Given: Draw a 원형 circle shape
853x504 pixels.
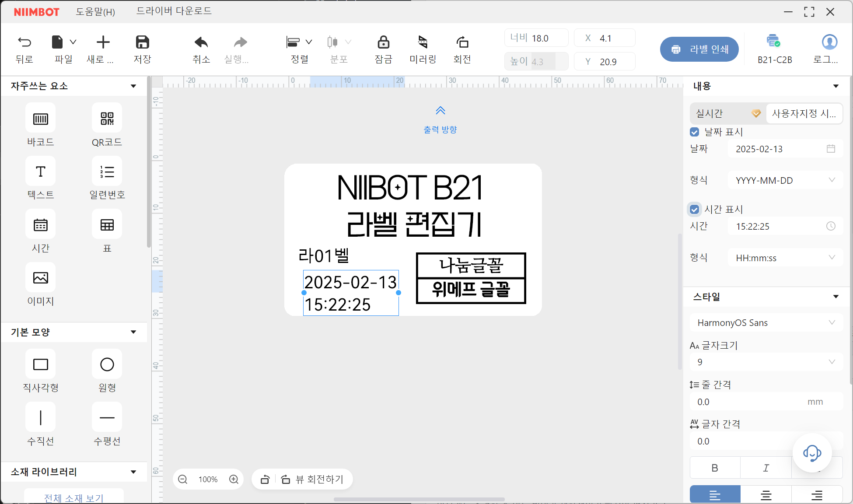Looking at the screenshot, I should click(107, 364).
